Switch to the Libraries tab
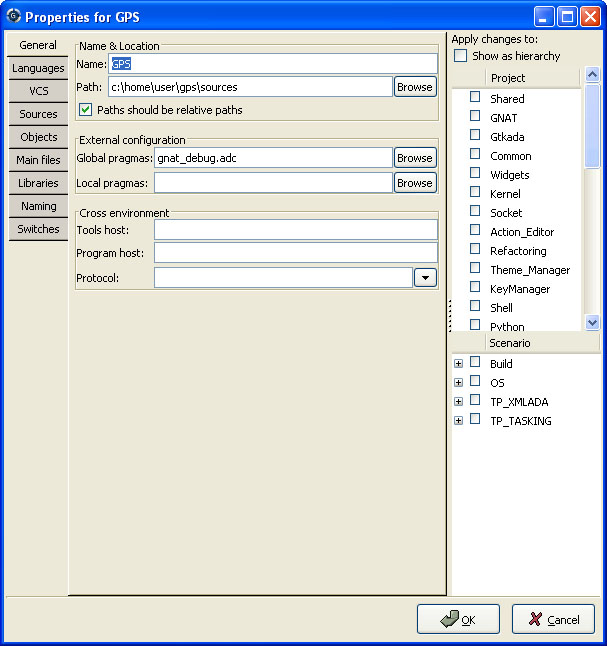This screenshot has width=607, height=646. [x=38, y=183]
